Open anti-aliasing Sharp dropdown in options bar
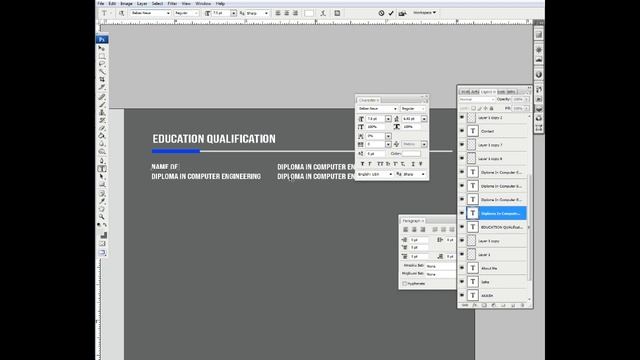Image resolution: width=640 pixels, height=360 pixels. 267,13
